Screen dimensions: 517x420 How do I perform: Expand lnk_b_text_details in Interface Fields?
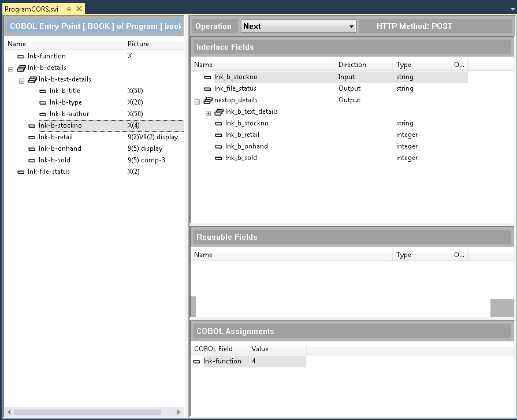[208, 113]
